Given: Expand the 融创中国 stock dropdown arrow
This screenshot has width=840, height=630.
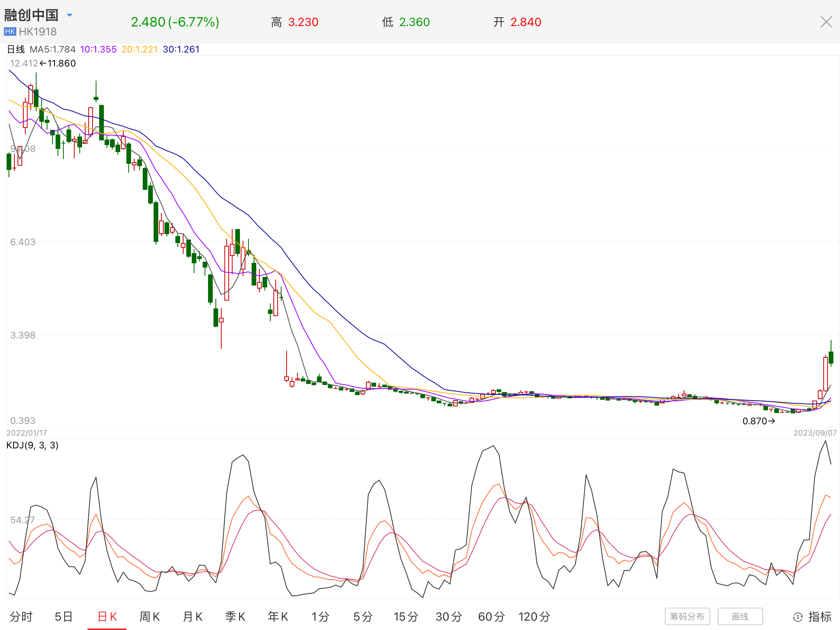Looking at the screenshot, I should 70,15.
